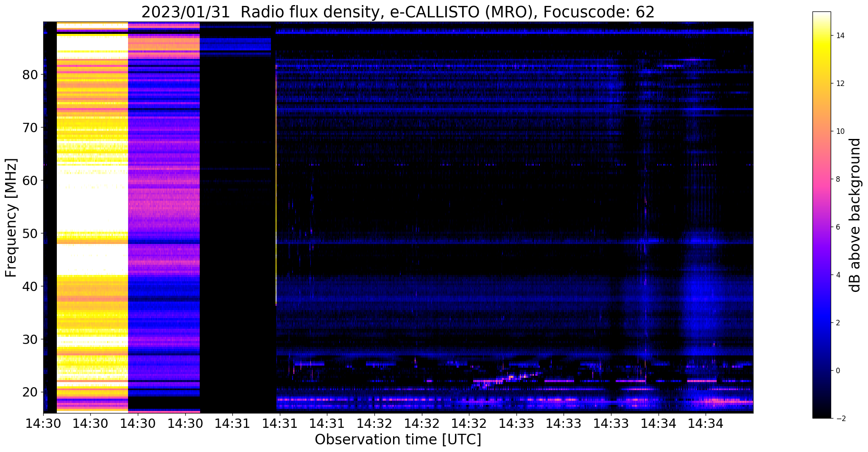
Task: Click the first 14:32 time tick label
Action: [x=374, y=424]
